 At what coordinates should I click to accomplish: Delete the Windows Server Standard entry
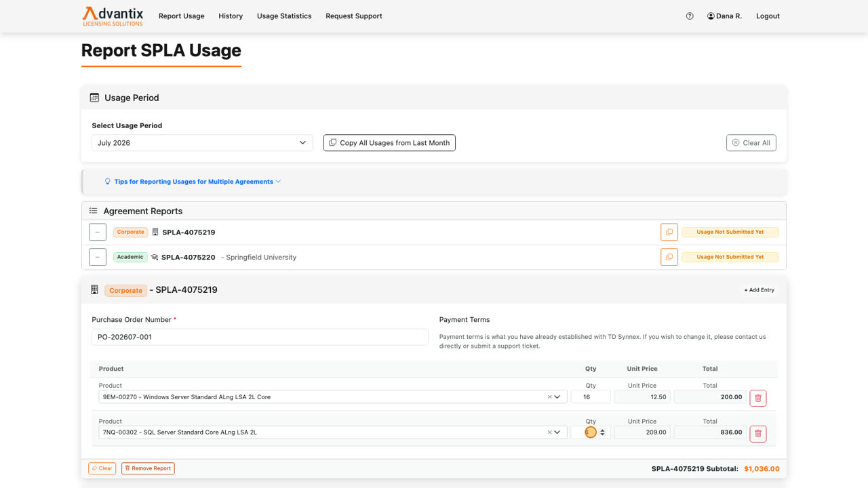[x=758, y=397]
